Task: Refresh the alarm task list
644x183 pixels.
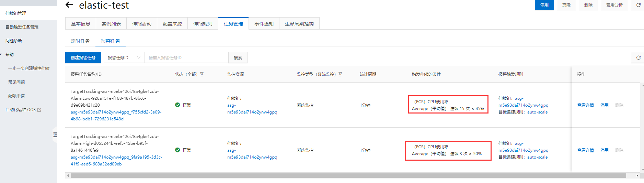Action: point(638,57)
